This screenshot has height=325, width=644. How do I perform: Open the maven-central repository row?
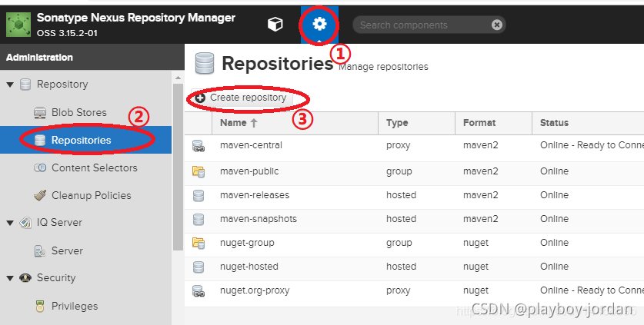pyautogui.click(x=415, y=148)
